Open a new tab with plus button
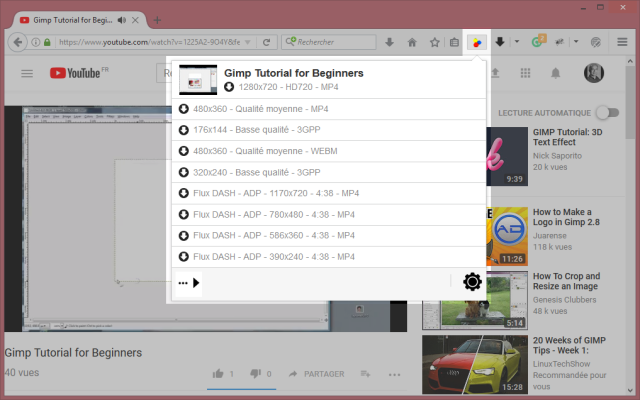Image resolution: width=640 pixels, height=400 pixels. pyautogui.click(x=157, y=20)
